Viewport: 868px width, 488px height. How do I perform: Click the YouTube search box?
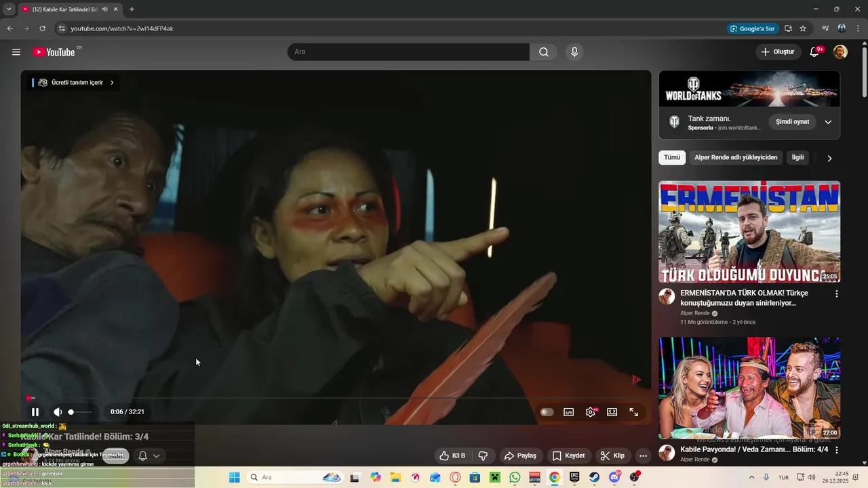pos(408,52)
